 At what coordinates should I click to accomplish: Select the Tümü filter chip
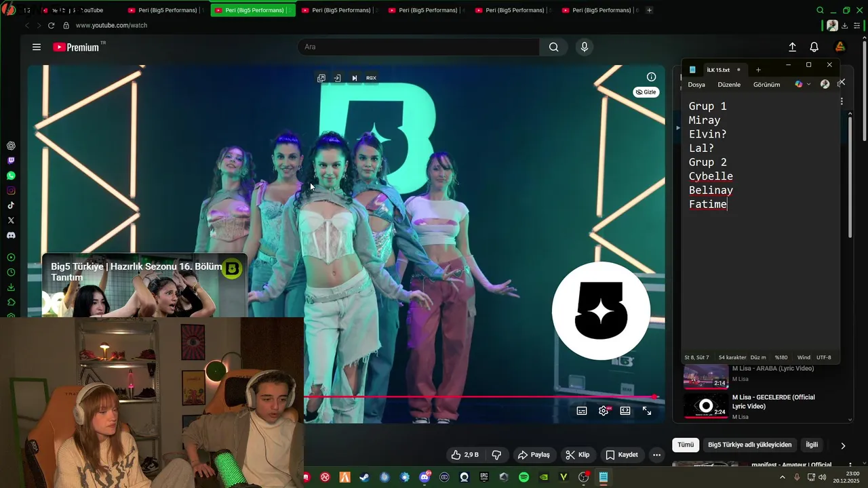tap(686, 445)
